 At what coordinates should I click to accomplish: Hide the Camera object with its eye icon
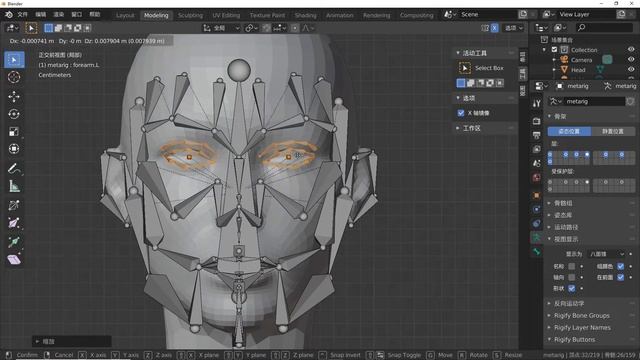[x=631, y=60]
